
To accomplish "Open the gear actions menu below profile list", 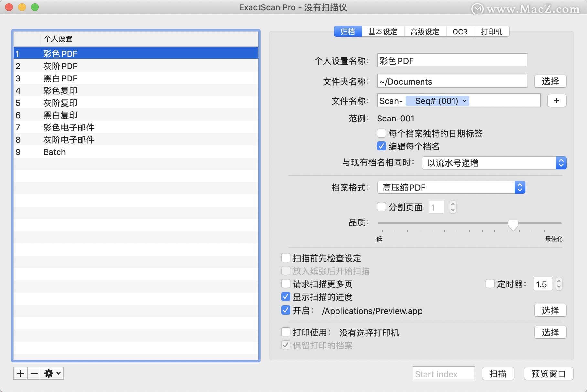I will (x=52, y=373).
